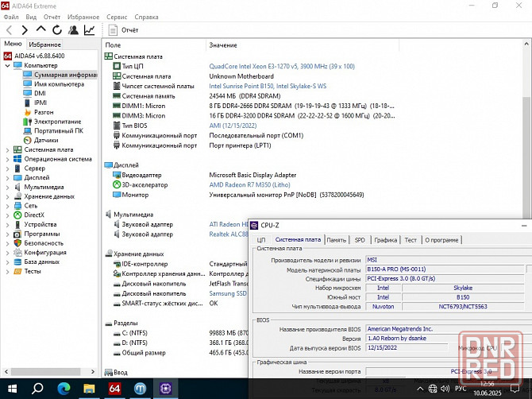Open the Файл menu
This screenshot has width=532, height=399.
(11, 17)
